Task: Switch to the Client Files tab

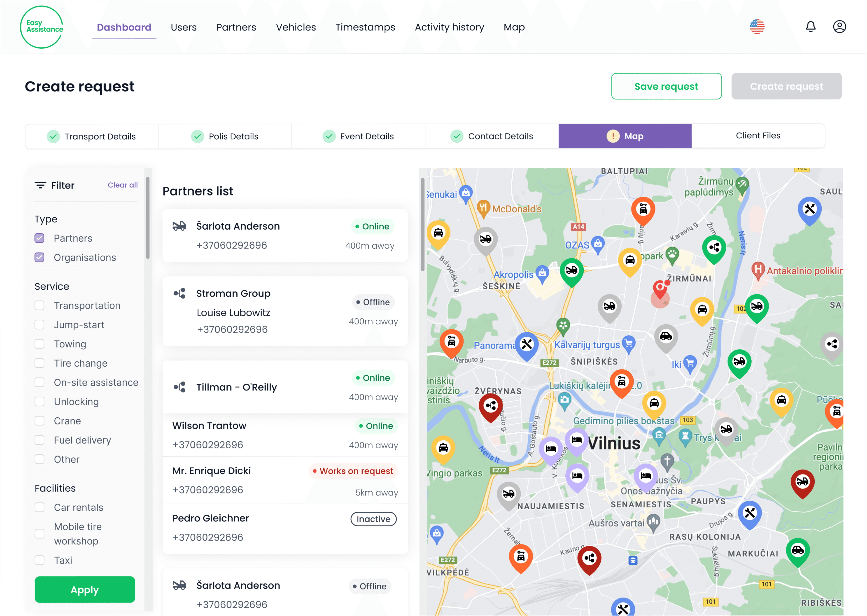Action: pyautogui.click(x=758, y=135)
